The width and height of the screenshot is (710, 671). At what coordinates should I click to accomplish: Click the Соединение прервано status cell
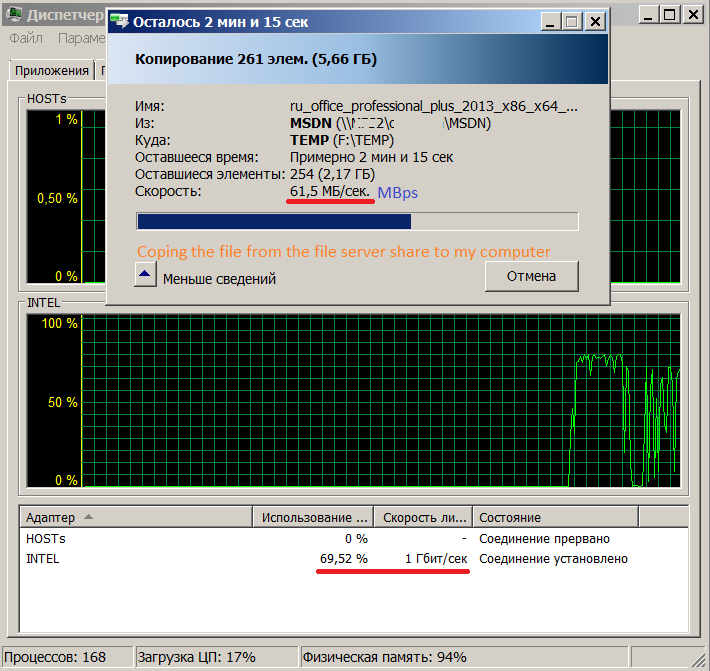(544, 538)
